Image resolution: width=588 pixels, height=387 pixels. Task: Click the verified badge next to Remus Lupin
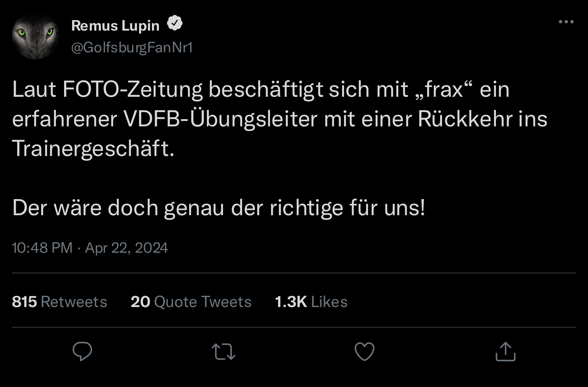[x=175, y=23]
